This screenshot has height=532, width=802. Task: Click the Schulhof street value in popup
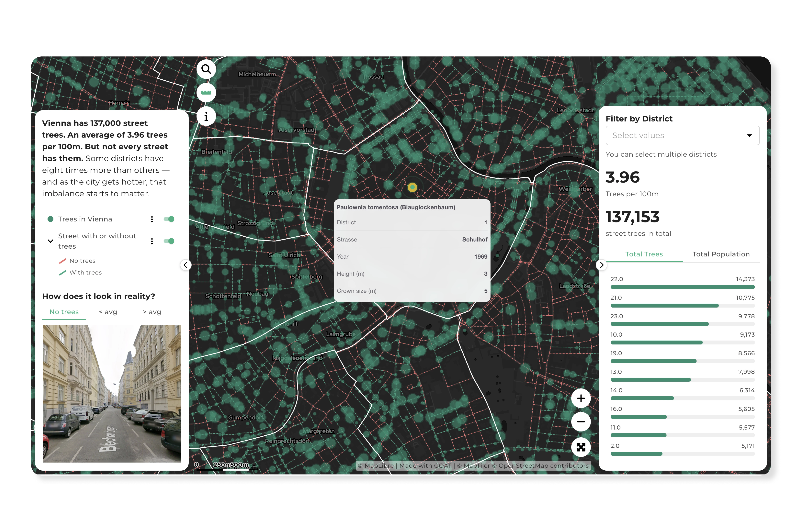pos(475,239)
